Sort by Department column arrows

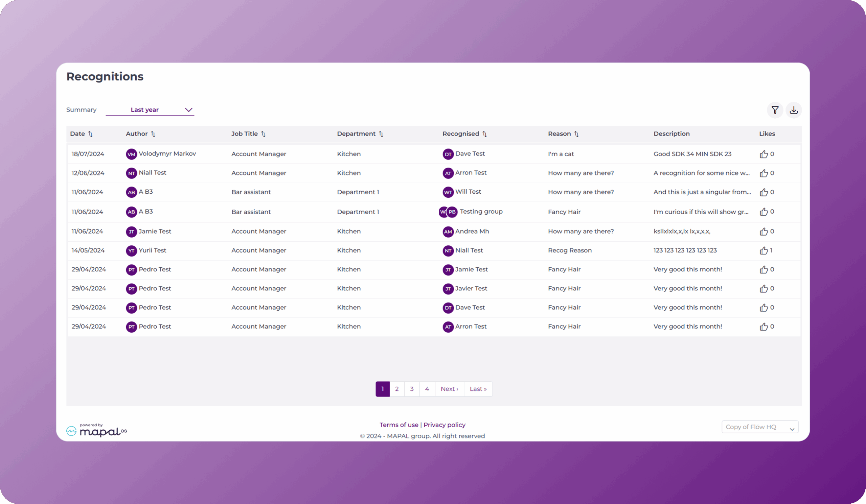point(381,134)
